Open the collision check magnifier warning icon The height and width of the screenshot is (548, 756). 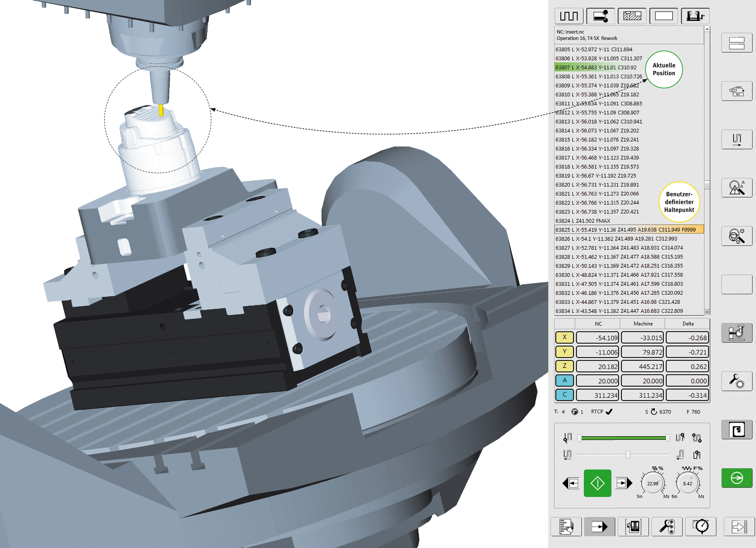click(x=737, y=188)
